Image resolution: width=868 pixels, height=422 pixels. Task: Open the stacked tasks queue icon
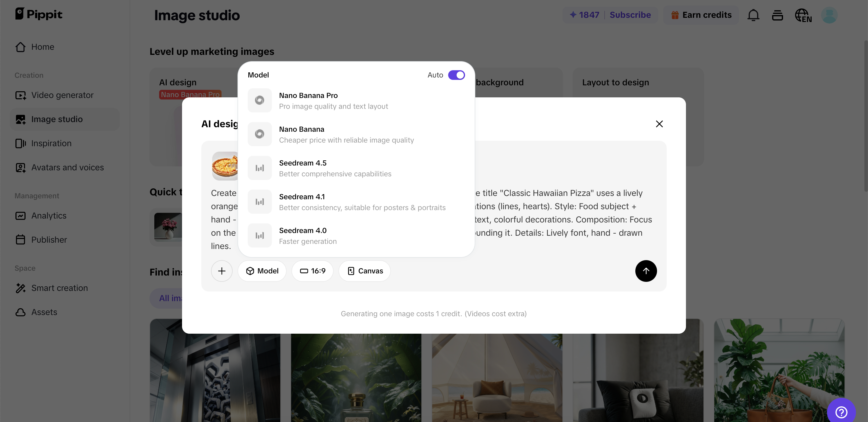(777, 15)
